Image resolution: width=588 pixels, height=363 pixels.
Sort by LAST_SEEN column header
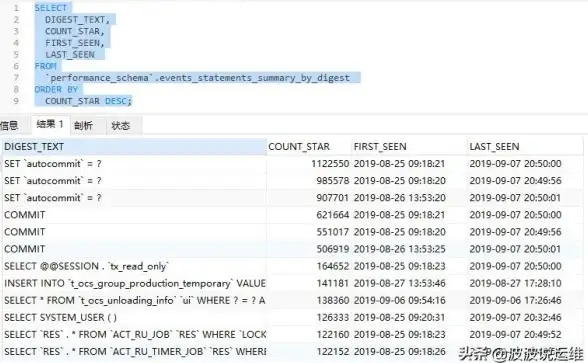tap(525, 147)
